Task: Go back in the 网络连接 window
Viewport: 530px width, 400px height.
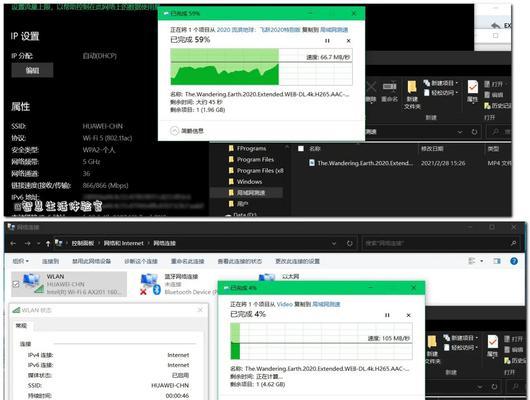Action: point(13,243)
